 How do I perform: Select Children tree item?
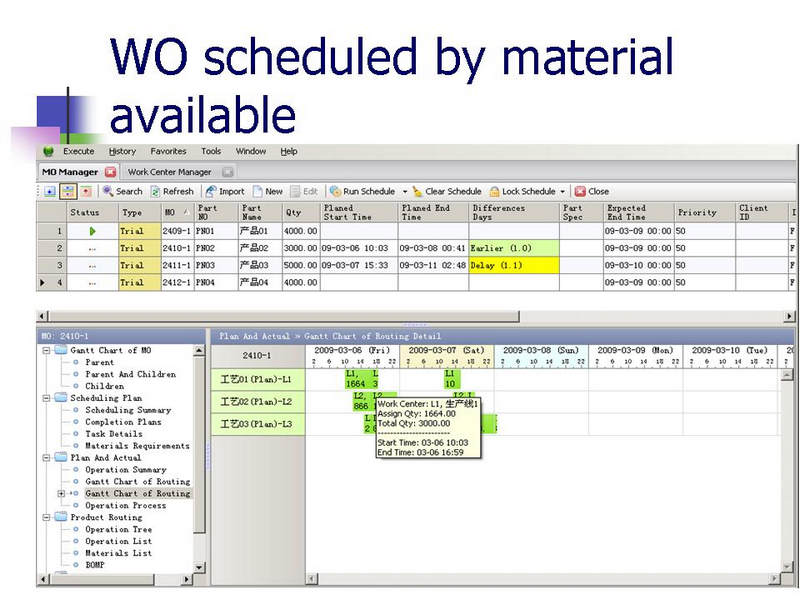click(104, 386)
